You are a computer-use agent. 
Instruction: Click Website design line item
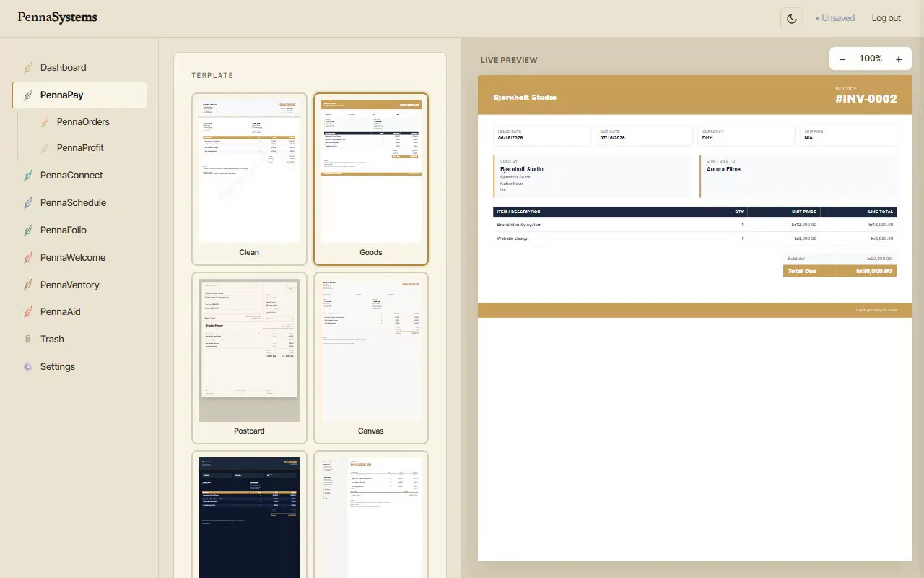click(x=513, y=238)
